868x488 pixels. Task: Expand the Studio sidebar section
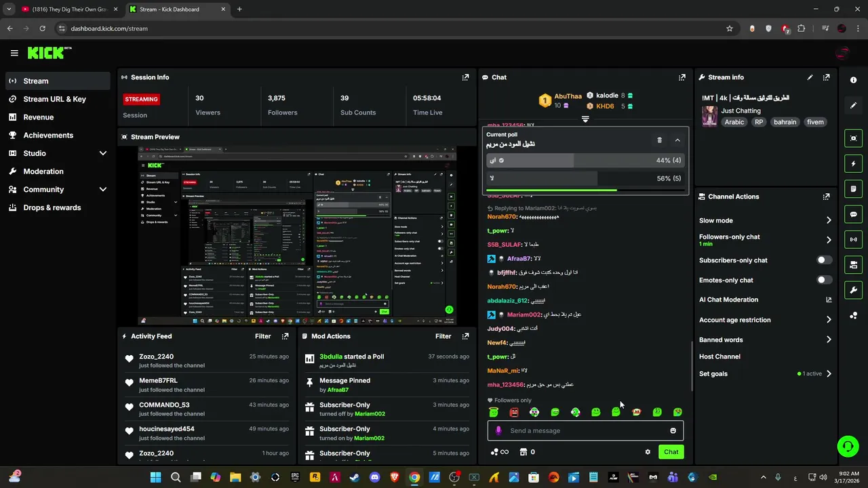pos(103,153)
